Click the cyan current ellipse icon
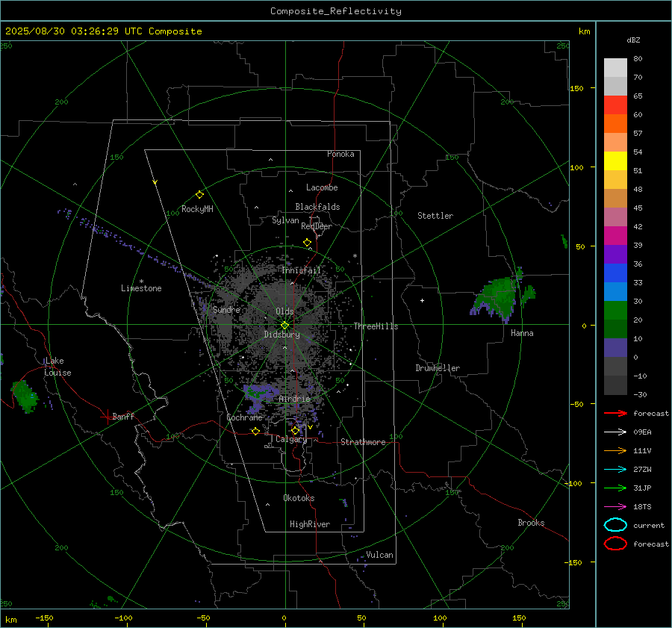Image resolution: width=672 pixels, height=628 pixels. (615, 525)
